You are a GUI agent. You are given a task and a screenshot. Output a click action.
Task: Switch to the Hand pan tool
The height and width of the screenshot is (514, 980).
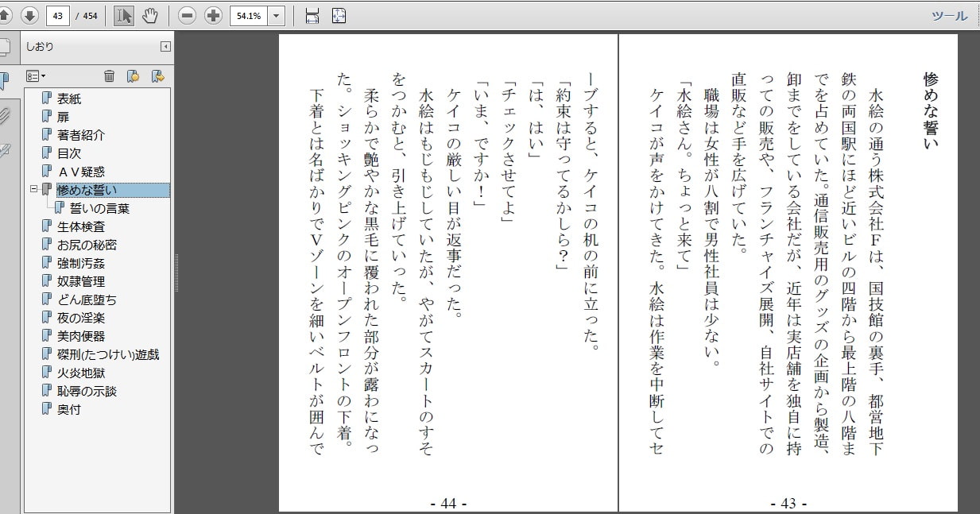tap(150, 15)
